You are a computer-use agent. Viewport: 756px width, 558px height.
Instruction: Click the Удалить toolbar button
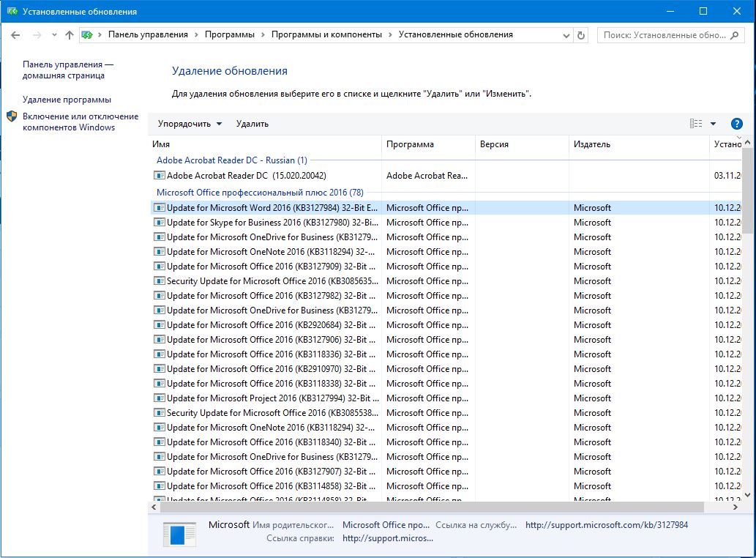click(252, 124)
